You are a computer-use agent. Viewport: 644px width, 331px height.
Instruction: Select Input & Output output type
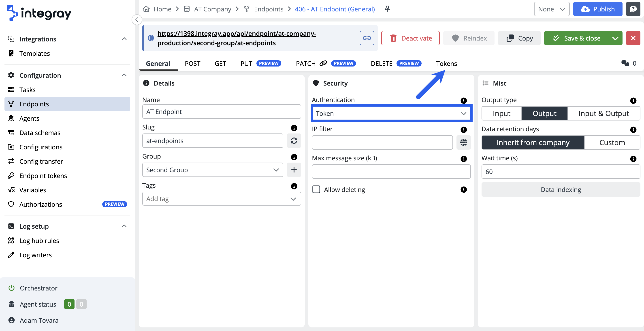coord(603,113)
